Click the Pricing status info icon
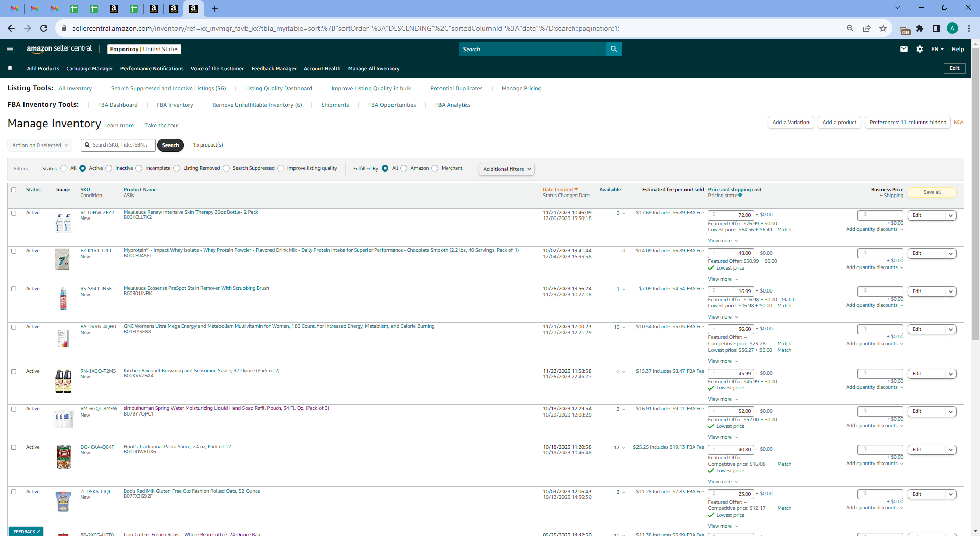This screenshot has height=536, width=980. pos(740,195)
